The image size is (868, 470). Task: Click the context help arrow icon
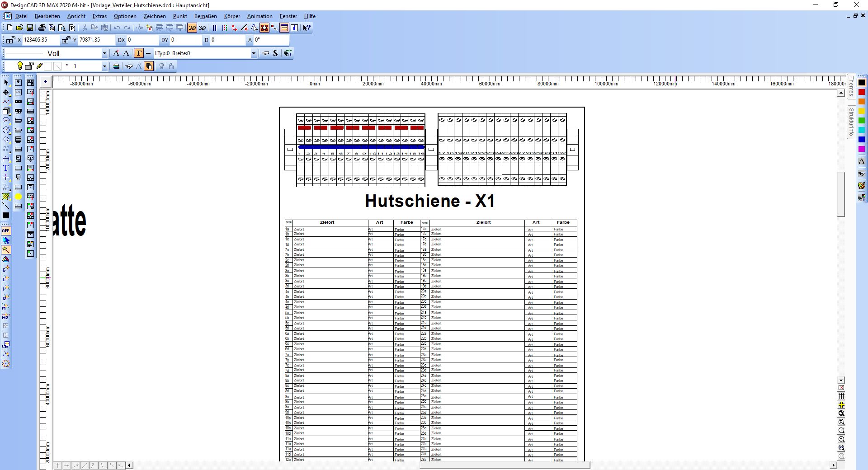[x=307, y=28]
